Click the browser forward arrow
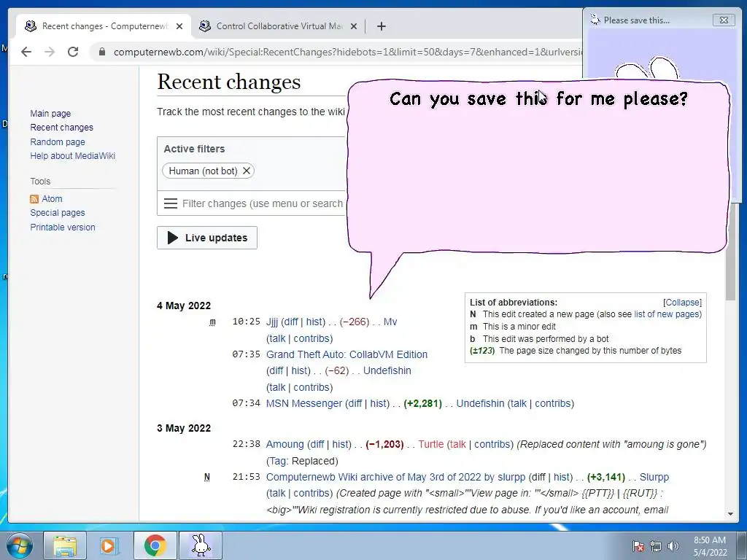Screen dimensions: 747x560 coord(50,52)
